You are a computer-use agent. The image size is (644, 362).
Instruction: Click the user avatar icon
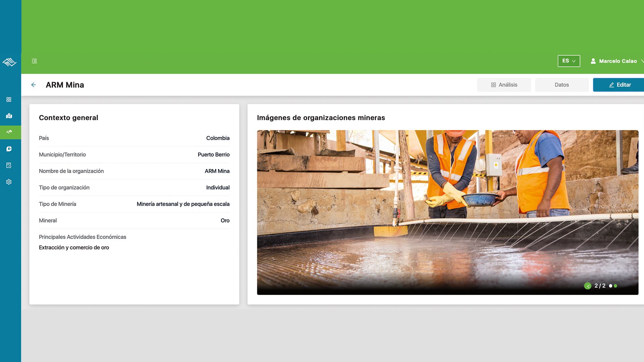(593, 61)
